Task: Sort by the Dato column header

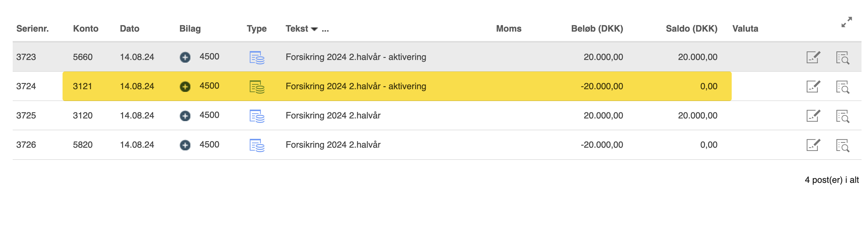Action: (x=130, y=29)
